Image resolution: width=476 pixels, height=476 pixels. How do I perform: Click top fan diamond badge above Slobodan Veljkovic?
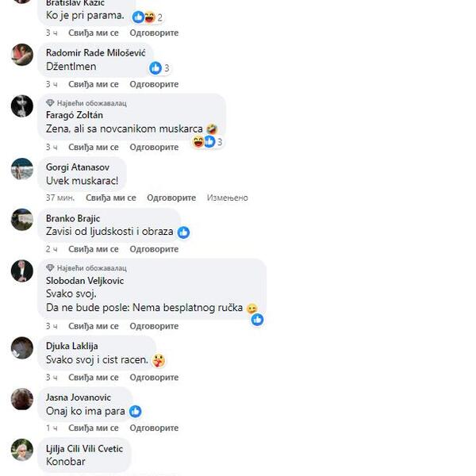pyautogui.click(x=50, y=268)
